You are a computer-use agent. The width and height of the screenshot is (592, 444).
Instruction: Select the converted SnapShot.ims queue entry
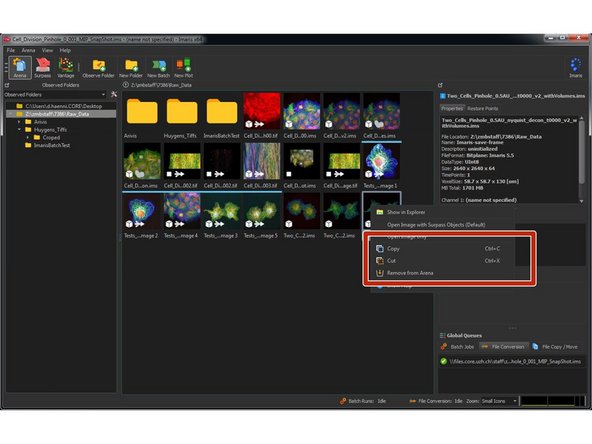tap(511, 361)
